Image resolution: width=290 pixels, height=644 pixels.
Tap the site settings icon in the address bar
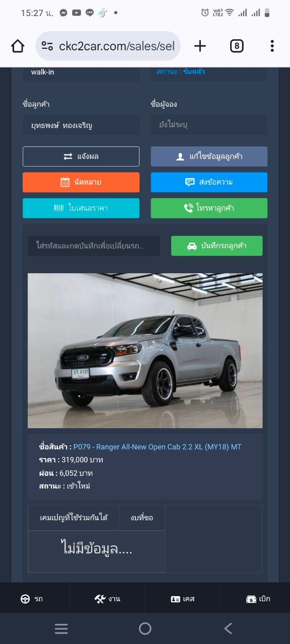47,46
